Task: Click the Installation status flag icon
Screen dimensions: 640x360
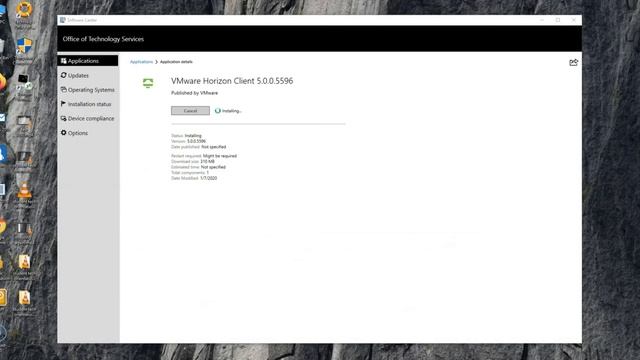Action: [63, 104]
